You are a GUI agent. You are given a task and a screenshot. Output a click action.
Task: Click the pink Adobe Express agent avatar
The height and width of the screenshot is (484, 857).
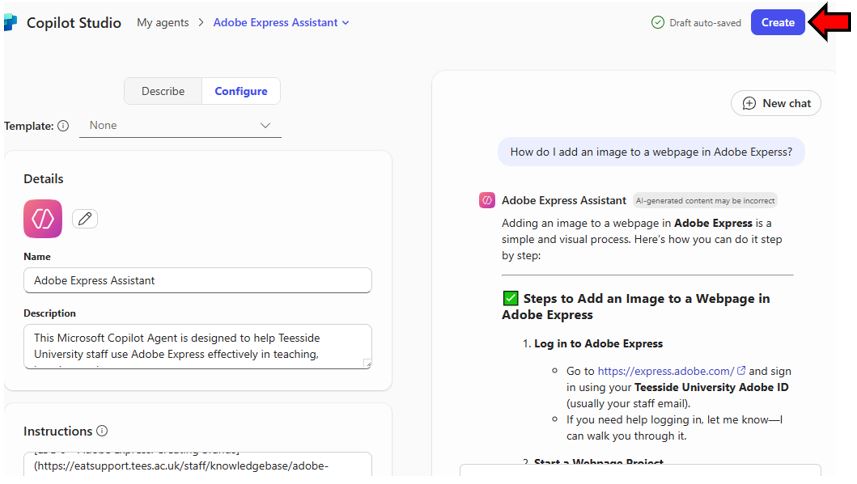[43, 219]
